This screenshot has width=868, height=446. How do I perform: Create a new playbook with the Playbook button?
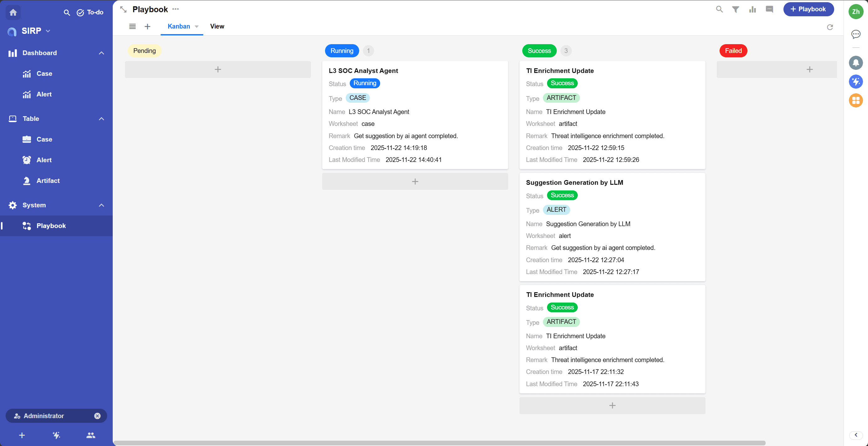pyautogui.click(x=809, y=9)
